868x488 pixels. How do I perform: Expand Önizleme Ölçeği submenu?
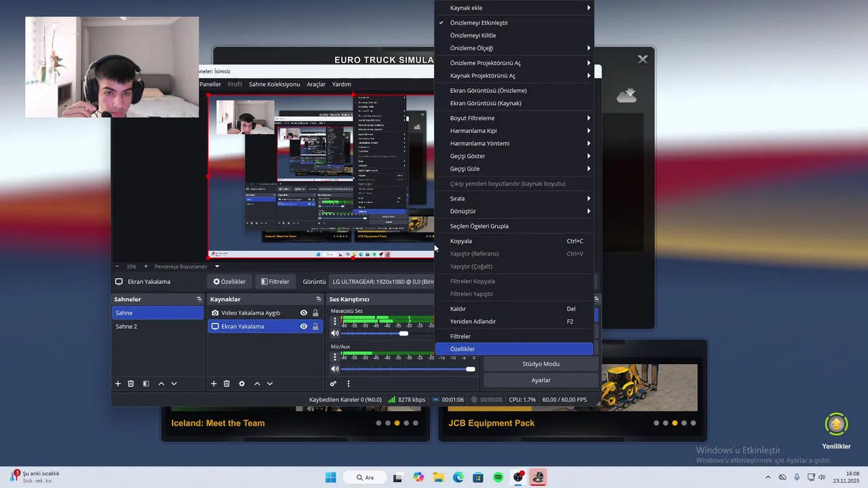click(515, 48)
